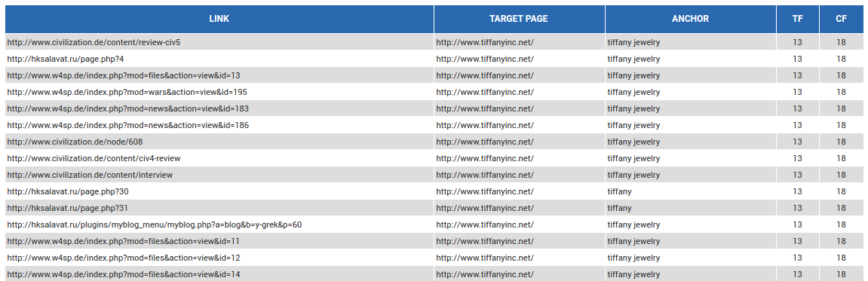Image resolution: width=868 pixels, height=281 pixels.
Task: Open w4sp.de files id=14 link
Action: 124,274
